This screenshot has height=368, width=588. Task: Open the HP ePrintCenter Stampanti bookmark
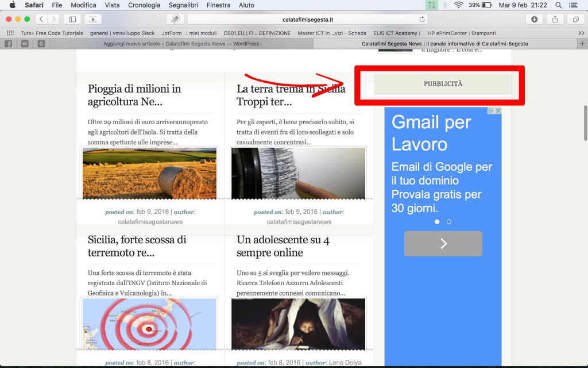point(462,33)
